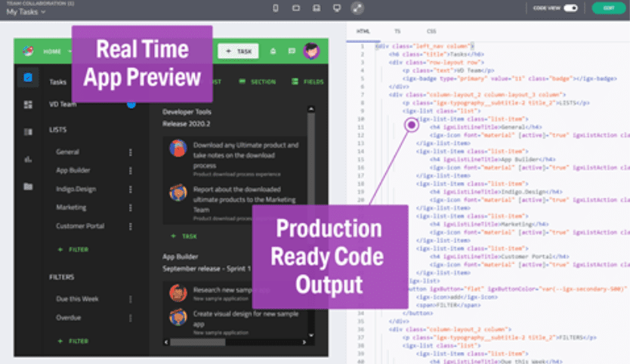This screenshot has width=630, height=364.
Task: Toggle the Code View switch
Action: (x=570, y=8)
